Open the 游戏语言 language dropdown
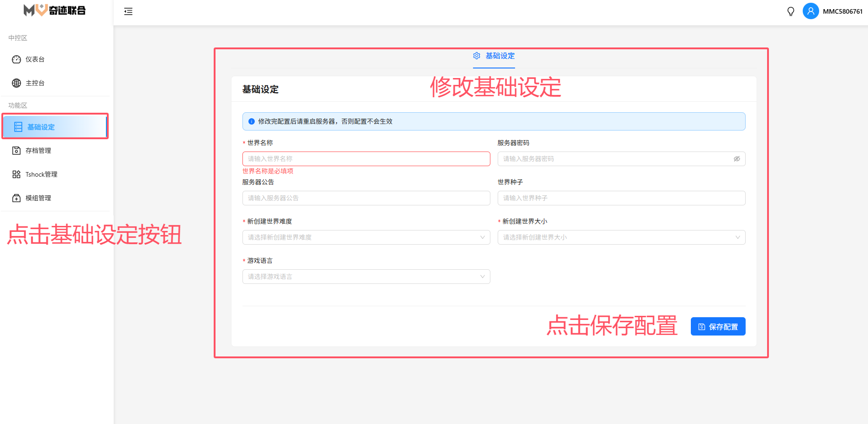This screenshot has height=424, width=868. 366,277
